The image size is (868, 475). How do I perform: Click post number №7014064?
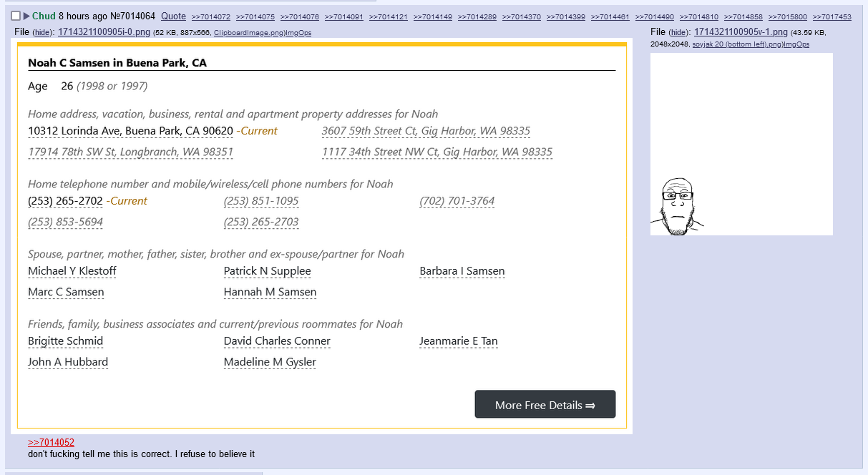pos(132,16)
